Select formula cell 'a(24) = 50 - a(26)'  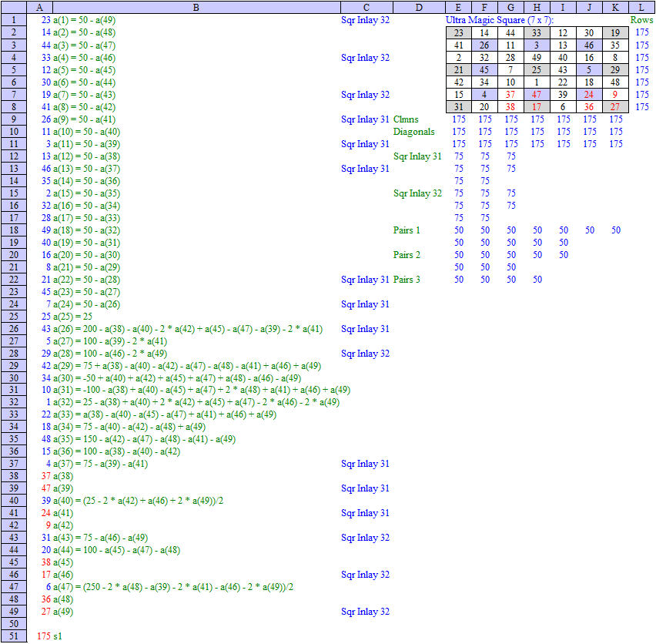coord(86,304)
